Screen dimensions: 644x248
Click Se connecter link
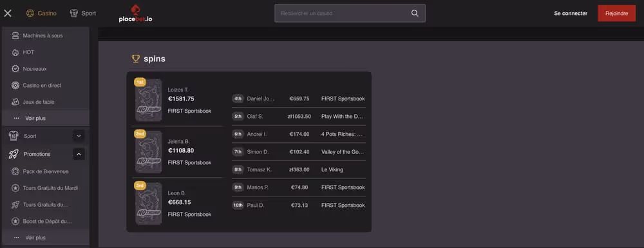tap(571, 13)
